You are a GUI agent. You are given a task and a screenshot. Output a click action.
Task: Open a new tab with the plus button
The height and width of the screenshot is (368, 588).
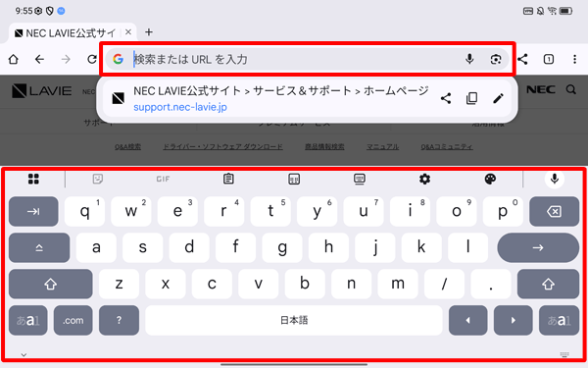[x=149, y=32]
